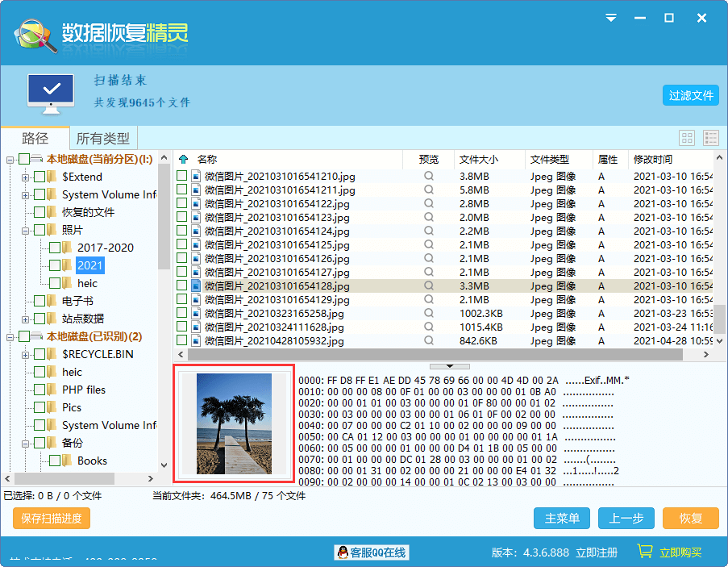Click the Books folder icon
The width and height of the screenshot is (728, 567).
coord(67,461)
